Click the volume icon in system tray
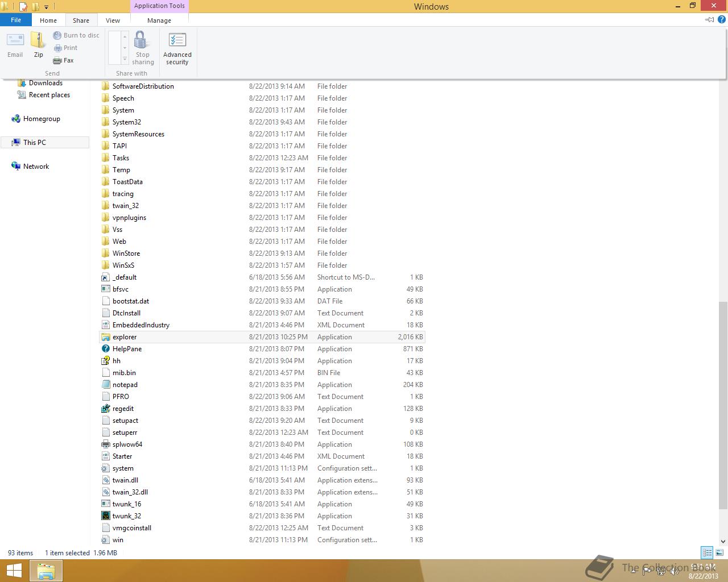728x582 pixels. click(674, 571)
